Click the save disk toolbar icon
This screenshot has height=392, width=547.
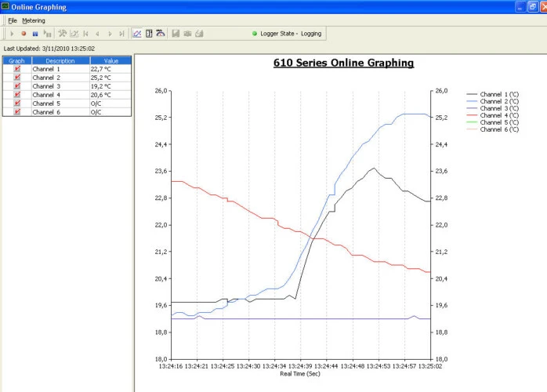pos(176,34)
